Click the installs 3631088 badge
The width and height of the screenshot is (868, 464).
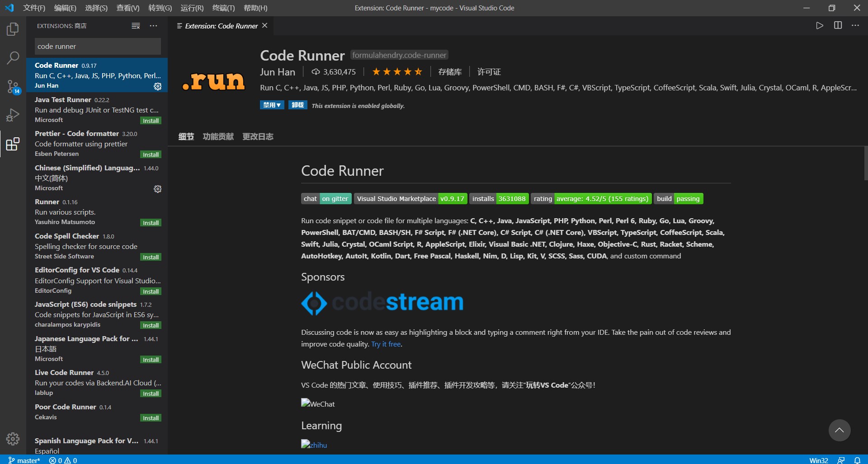499,199
